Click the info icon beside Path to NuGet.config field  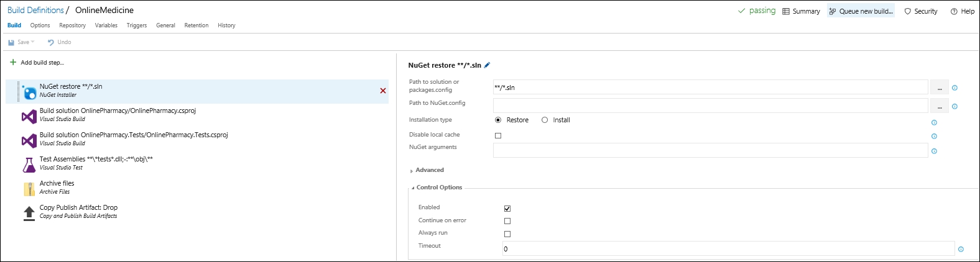click(955, 106)
